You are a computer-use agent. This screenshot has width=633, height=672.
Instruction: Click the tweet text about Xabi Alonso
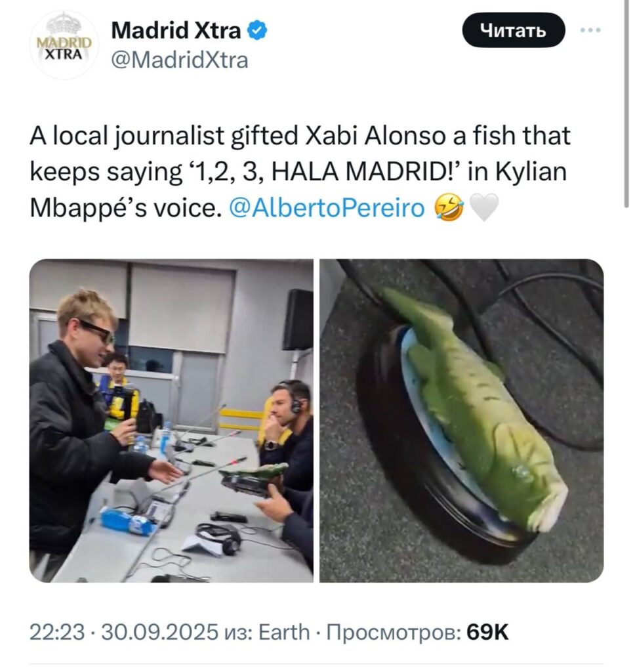coord(300,171)
